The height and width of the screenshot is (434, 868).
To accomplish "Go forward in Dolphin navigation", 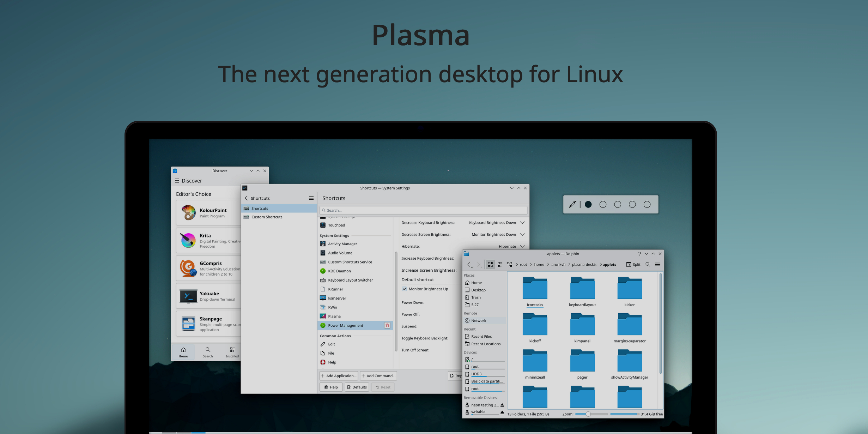I will coord(479,264).
